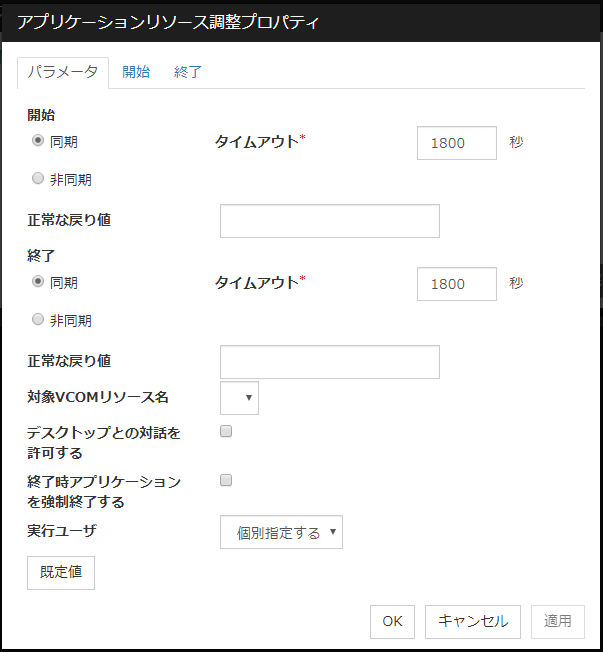Enable デスクトップとの対話を許可する checkbox

tap(226, 432)
